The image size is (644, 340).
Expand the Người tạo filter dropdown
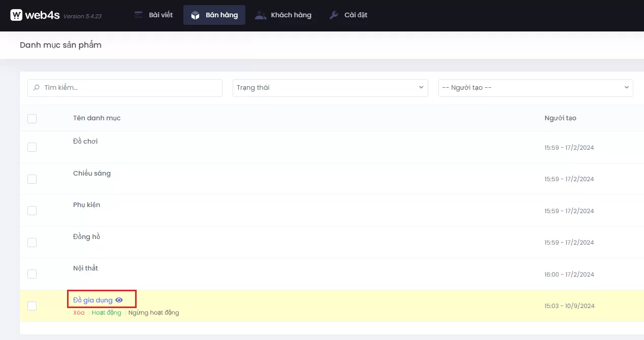pos(535,88)
